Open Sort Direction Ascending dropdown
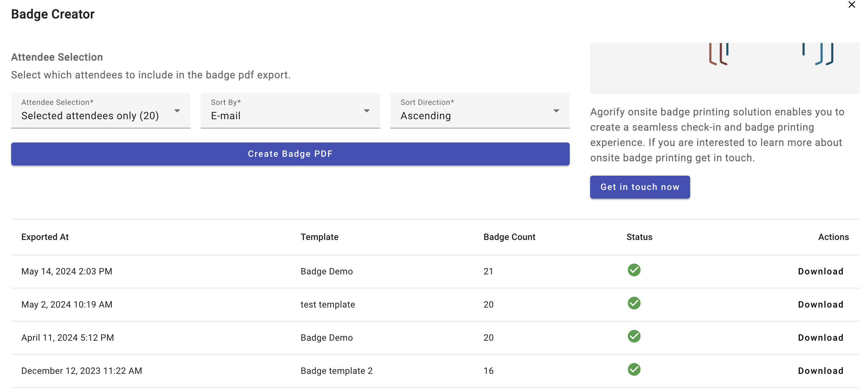The width and height of the screenshot is (868, 392). [480, 111]
